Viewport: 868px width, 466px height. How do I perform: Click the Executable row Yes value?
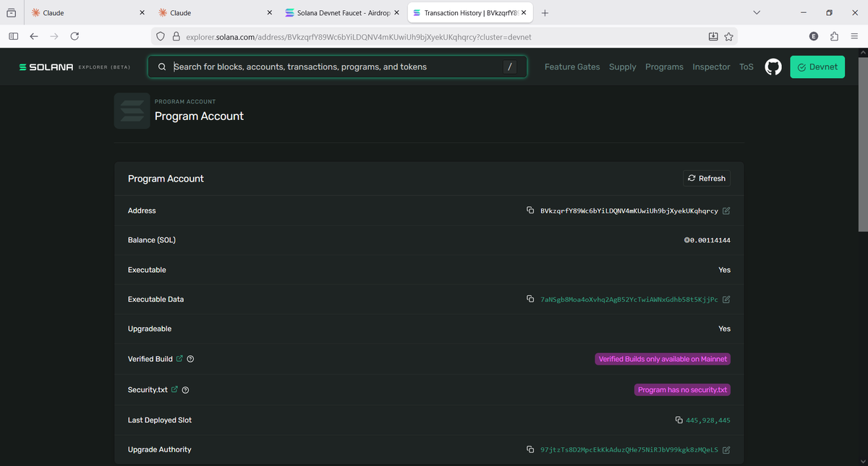[724, 270]
